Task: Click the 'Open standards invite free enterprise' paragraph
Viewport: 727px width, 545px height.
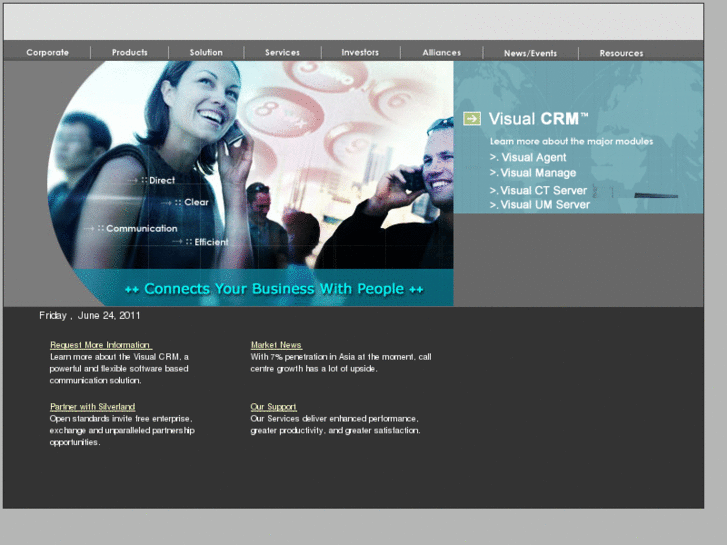Action: (x=122, y=430)
